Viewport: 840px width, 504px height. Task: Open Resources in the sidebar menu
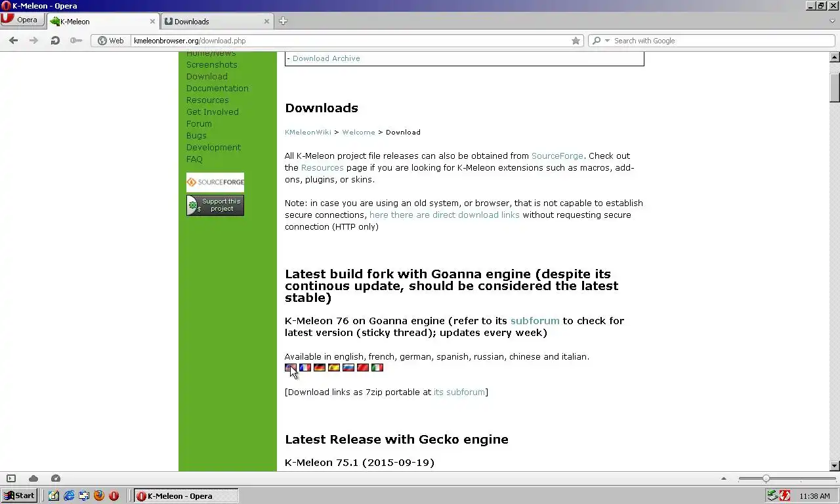207,100
